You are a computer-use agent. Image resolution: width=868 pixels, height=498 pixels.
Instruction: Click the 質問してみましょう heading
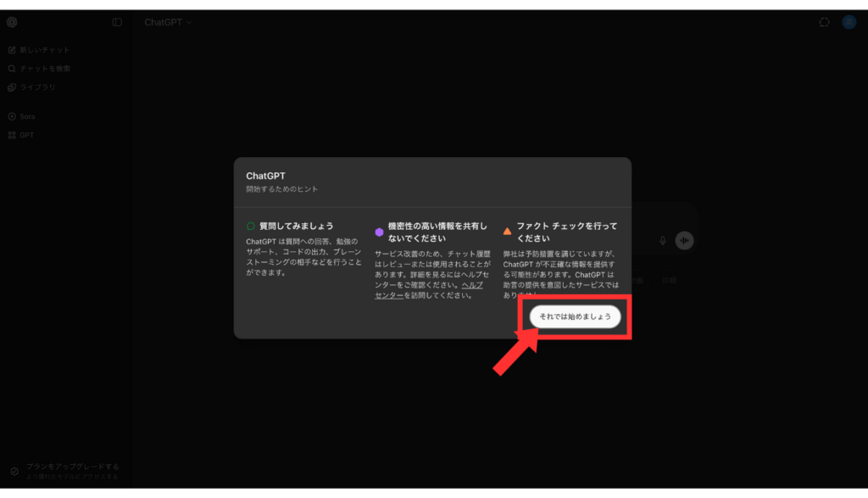coord(296,226)
